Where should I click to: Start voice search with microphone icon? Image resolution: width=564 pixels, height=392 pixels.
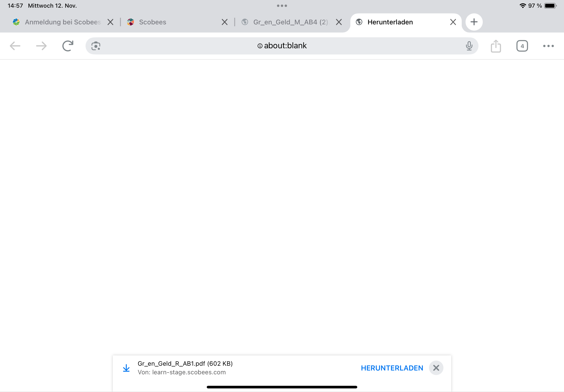click(x=469, y=46)
